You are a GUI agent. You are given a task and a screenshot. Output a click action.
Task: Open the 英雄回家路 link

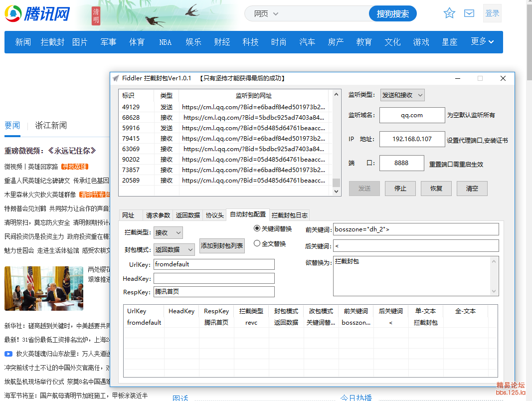[43, 167]
